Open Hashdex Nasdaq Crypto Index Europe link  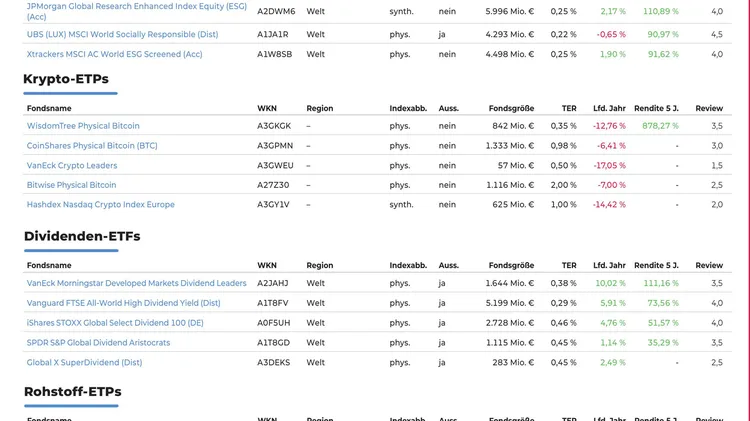point(100,204)
